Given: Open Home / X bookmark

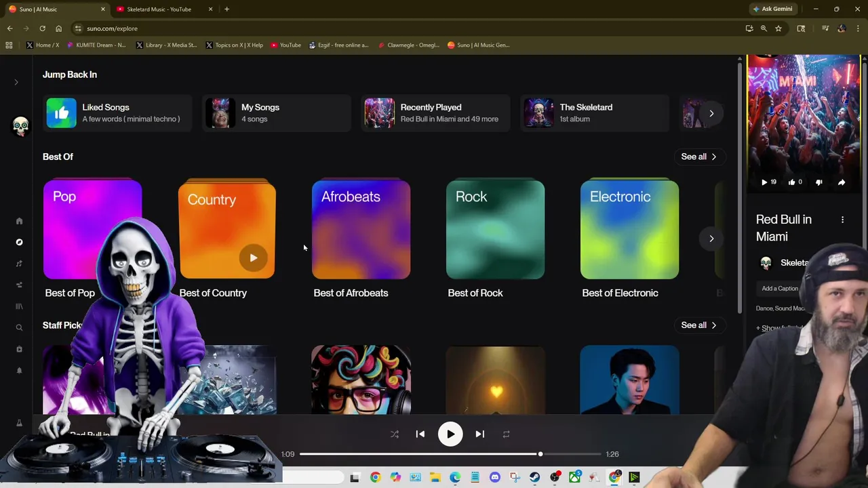Looking at the screenshot, I should point(42,45).
